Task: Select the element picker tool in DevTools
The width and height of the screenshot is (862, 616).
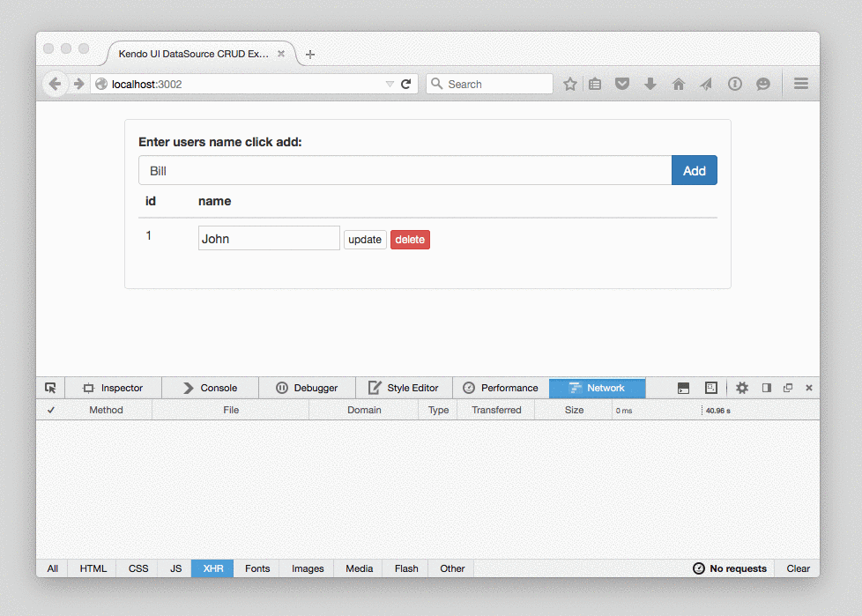Action: point(50,388)
